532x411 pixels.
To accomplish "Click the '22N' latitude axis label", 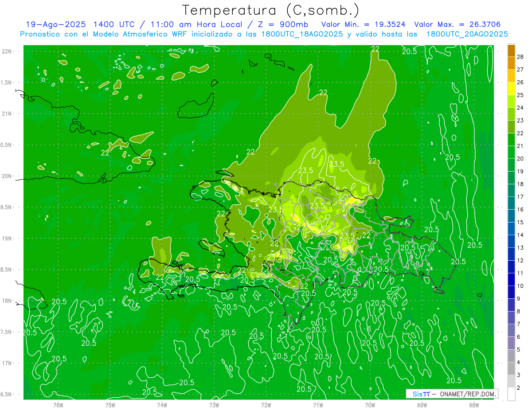I will [7, 51].
